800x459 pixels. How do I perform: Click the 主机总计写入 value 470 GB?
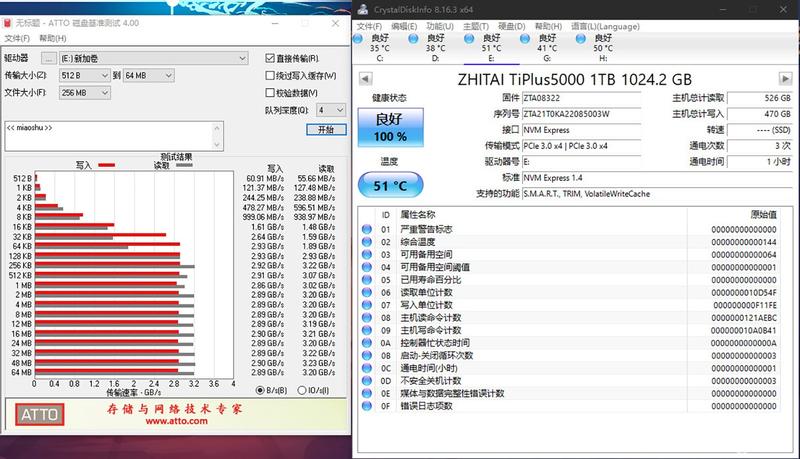click(x=759, y=114)
